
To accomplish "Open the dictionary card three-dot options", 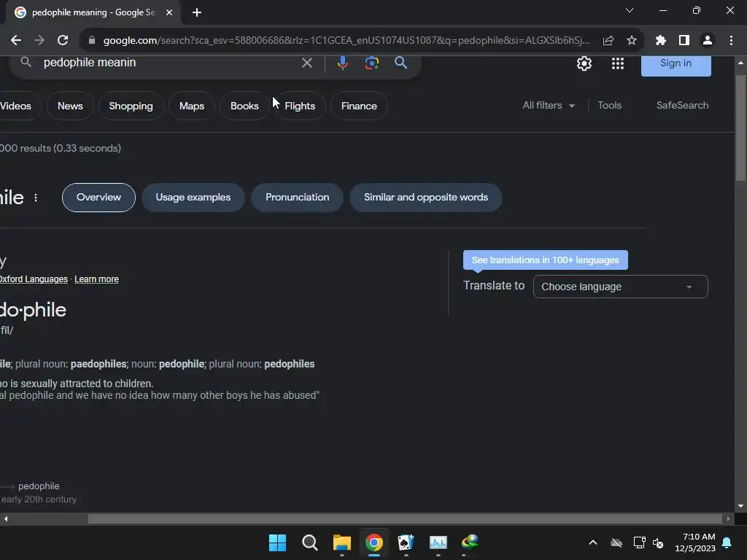I will pyautogui.click(x=36, y=198).
